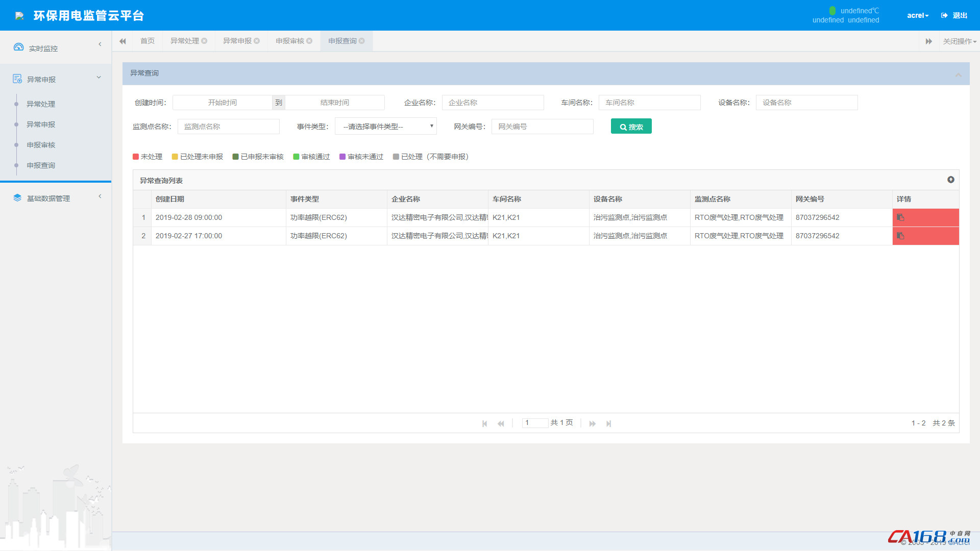Click the 退出 logout link
The width and height of the screenshot is (980, 551).
pyautogui.click(x=960, y=15)
